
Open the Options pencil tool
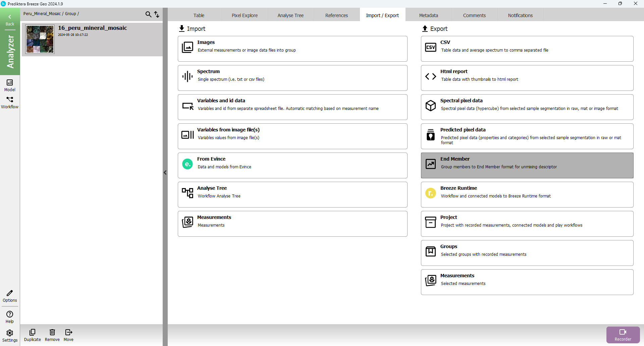click(10, 296)
